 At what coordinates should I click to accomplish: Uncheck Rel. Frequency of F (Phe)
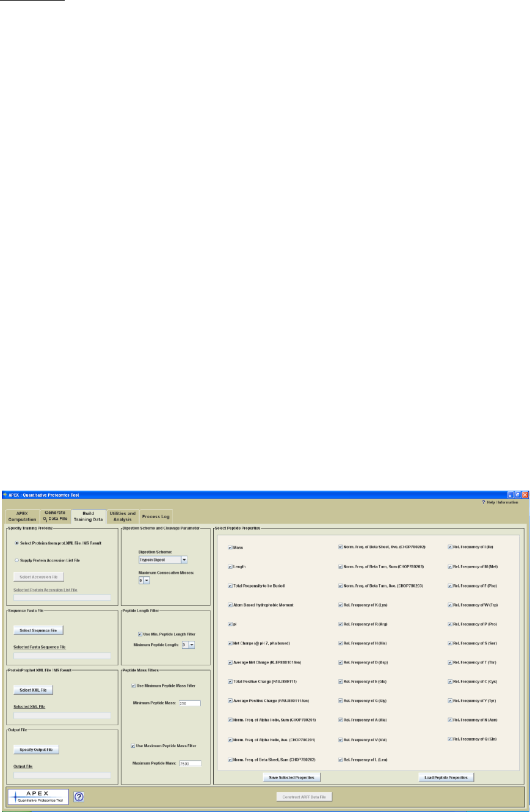450,585
